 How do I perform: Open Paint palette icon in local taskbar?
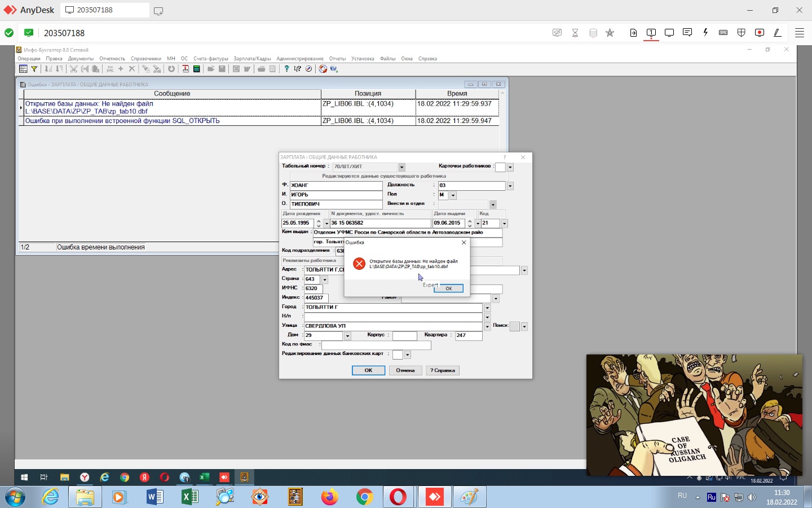coord(469,497)
